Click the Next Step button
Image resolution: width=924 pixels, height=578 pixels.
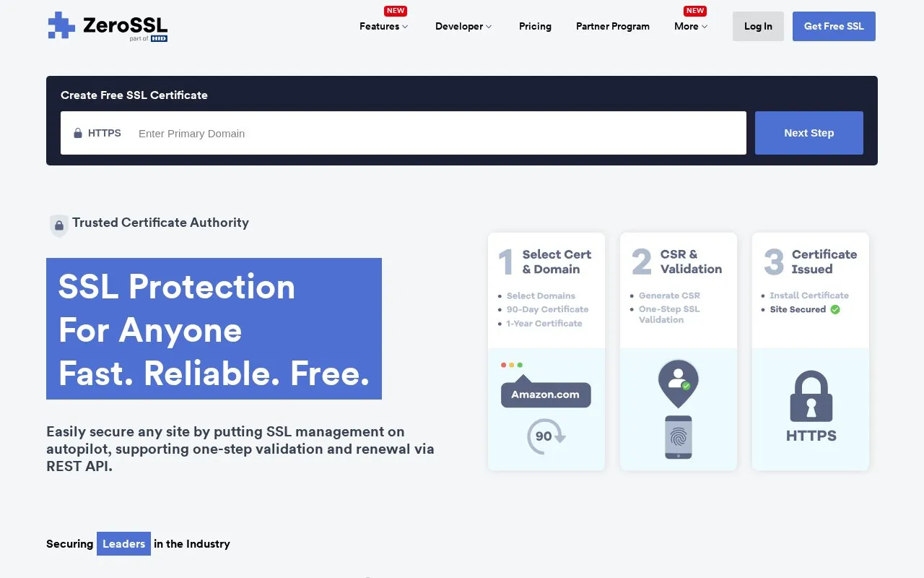coord(809,133)
